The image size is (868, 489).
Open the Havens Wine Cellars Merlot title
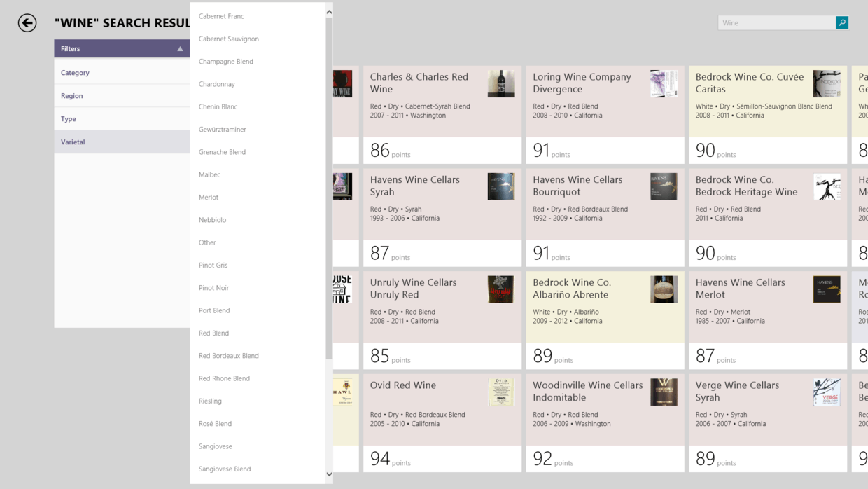tap(741, 289)
